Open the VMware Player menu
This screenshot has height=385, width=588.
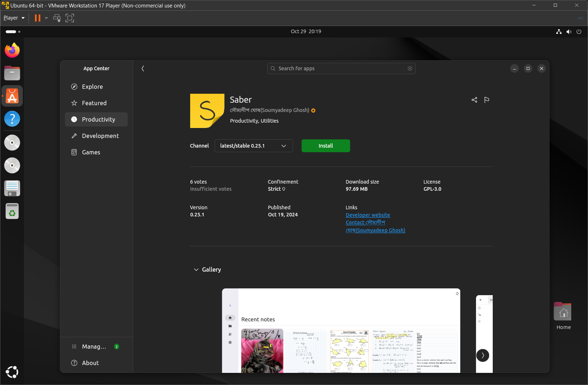(x=14, y=18)
